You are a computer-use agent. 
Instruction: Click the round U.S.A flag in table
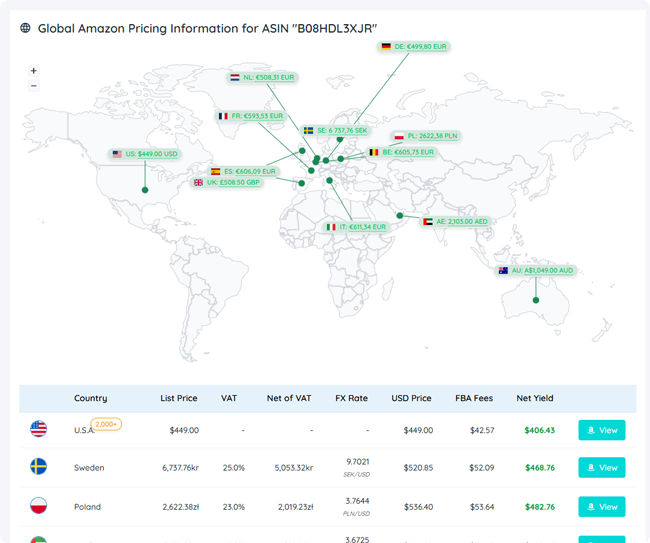[39, 429]
